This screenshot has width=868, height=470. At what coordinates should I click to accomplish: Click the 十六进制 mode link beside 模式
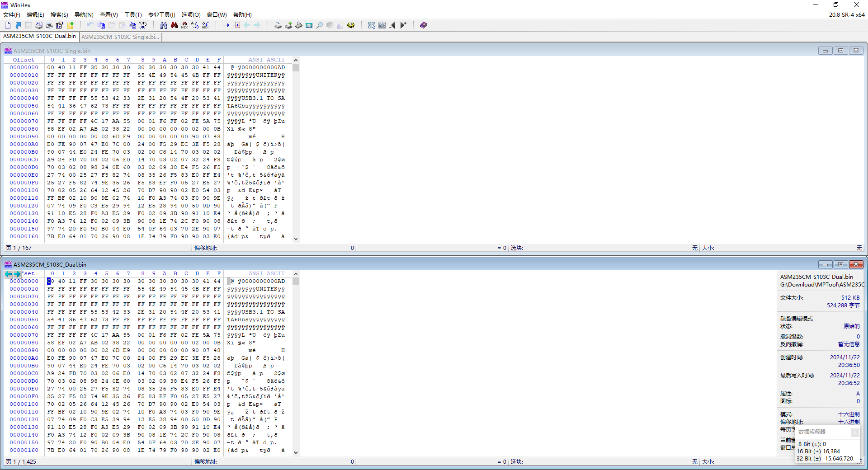[x=849, y=414]
